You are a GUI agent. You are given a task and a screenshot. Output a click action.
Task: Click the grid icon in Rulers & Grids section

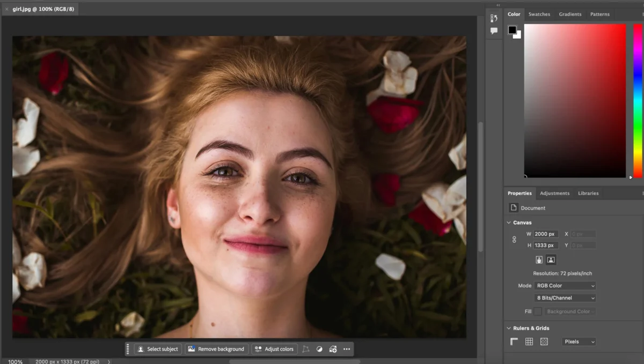pyautogui.click(x=529, y=341)
